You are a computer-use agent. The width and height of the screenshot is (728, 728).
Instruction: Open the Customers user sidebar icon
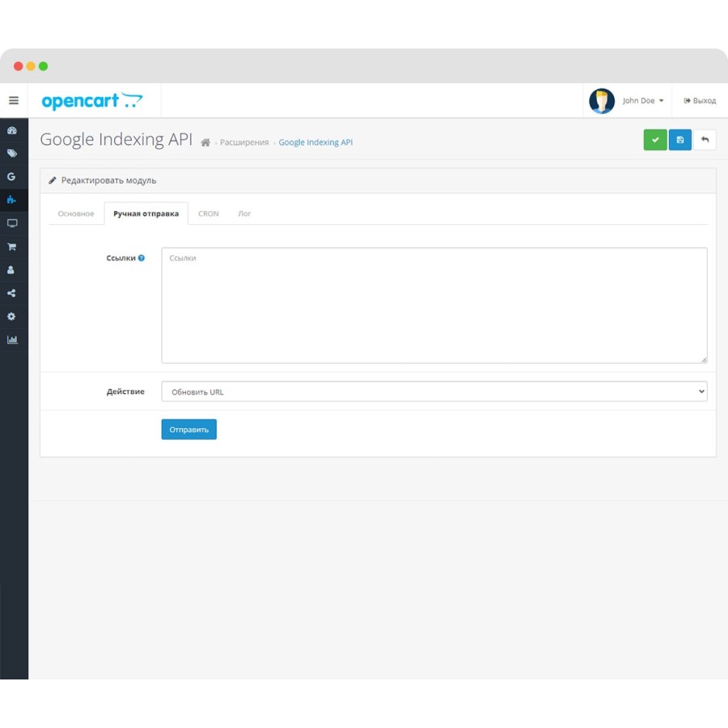click(11, 269)
